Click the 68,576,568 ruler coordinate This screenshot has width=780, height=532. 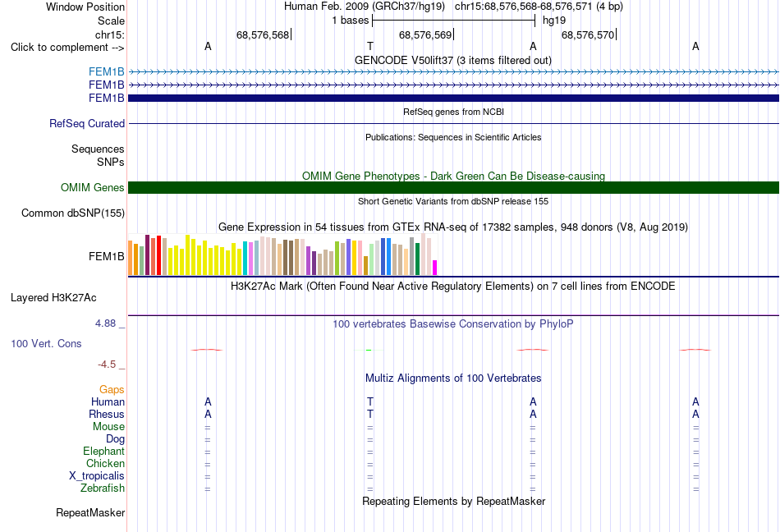[263, 34]
